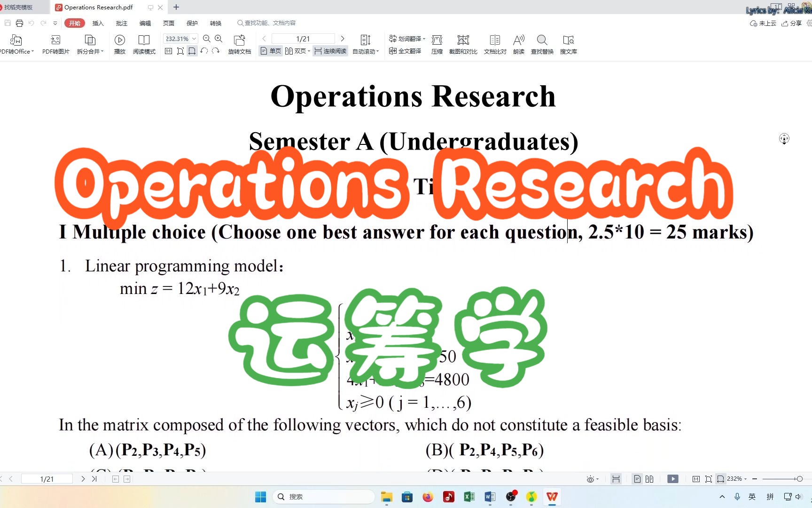Switch to 双页 double page view

(x=297, y=51)
